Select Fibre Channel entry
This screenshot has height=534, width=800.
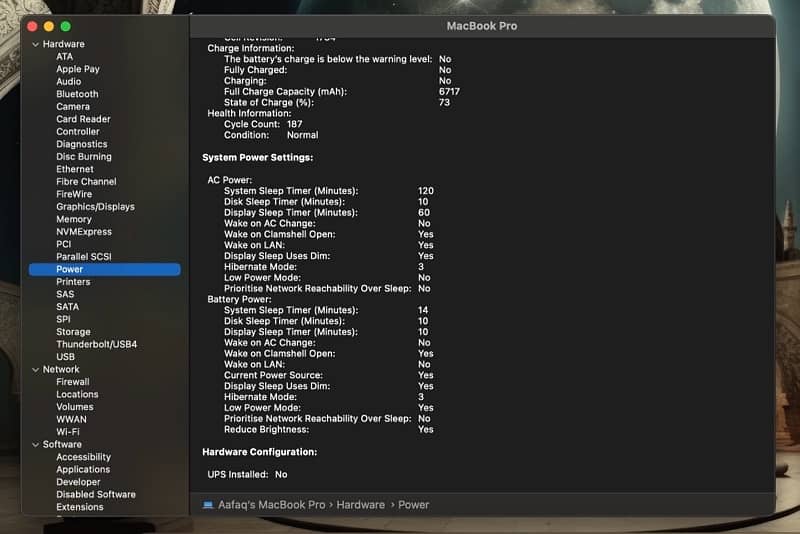click(x=86, y=182)
